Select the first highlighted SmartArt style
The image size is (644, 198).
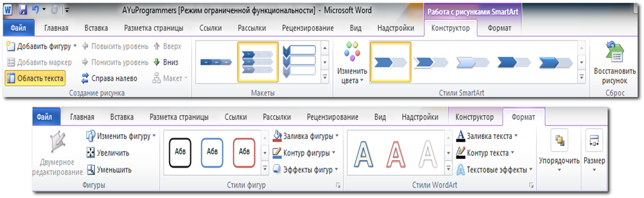pyautogui.click(x=391, y=62)
